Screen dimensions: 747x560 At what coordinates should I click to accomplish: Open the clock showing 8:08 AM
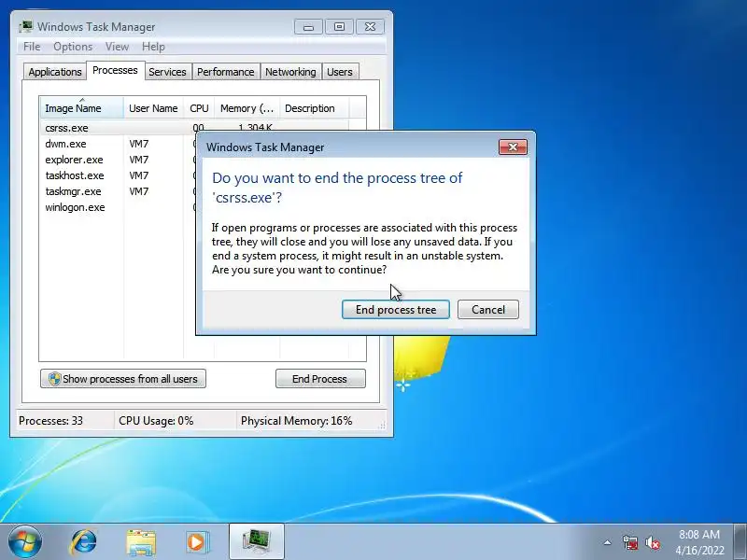[699, 542]
